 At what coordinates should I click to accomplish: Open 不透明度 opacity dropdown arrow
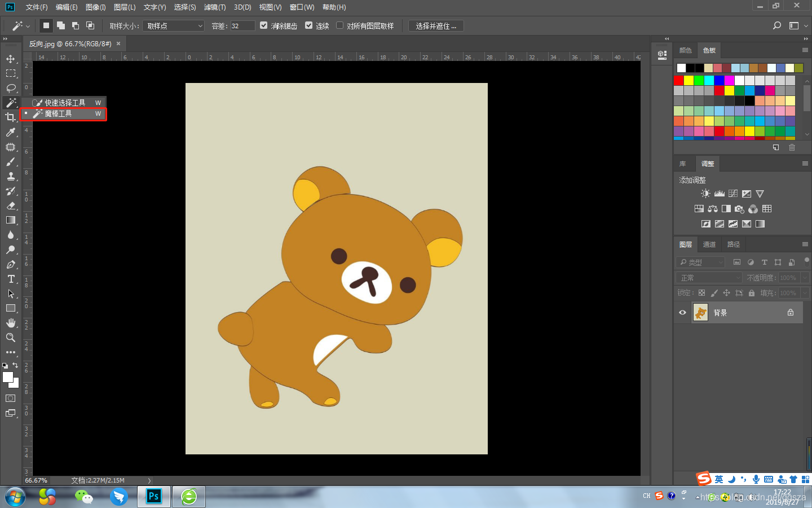805,278
